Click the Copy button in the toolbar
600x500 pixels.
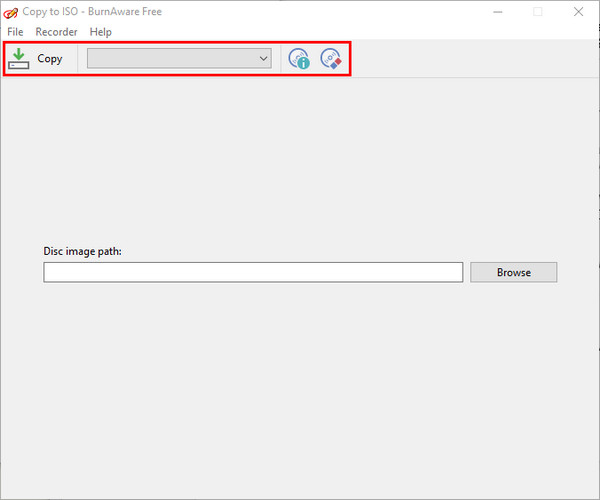(x=35, y=59)
